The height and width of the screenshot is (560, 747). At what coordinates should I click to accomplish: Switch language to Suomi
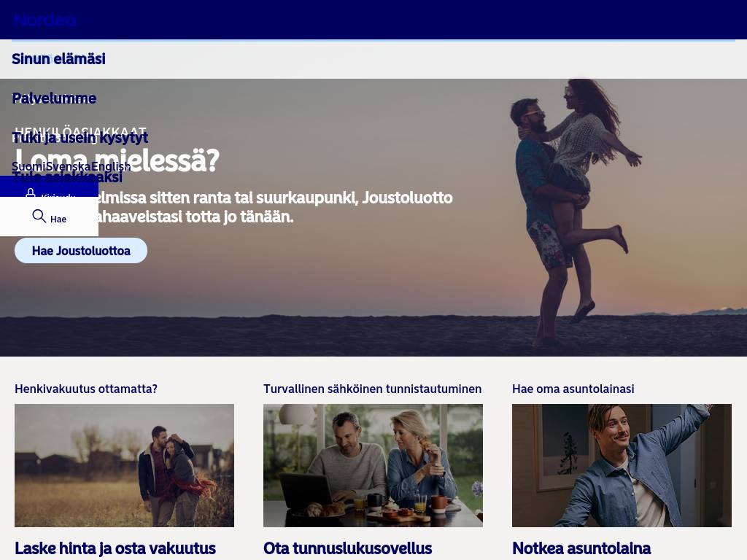click(28, 167)
